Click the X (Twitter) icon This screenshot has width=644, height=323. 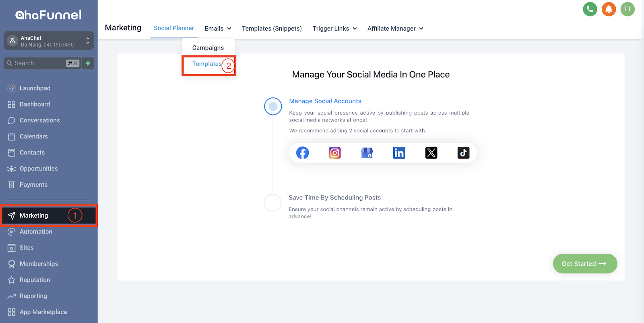click(431, 153)
